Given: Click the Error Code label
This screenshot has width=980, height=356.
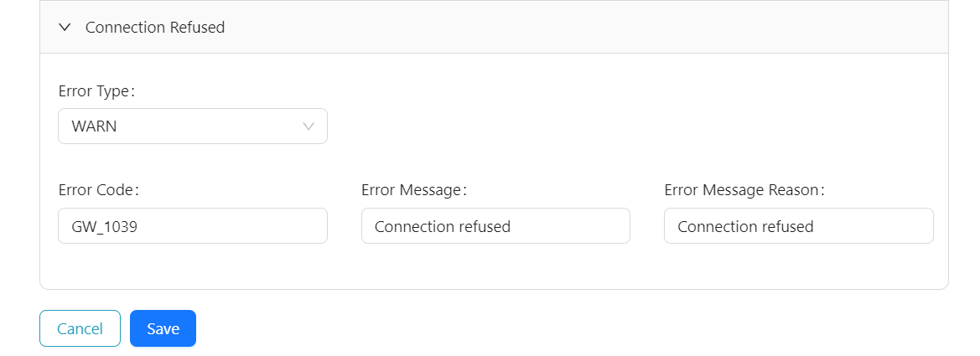Looking at the screenshot, I should coord(98,190).
